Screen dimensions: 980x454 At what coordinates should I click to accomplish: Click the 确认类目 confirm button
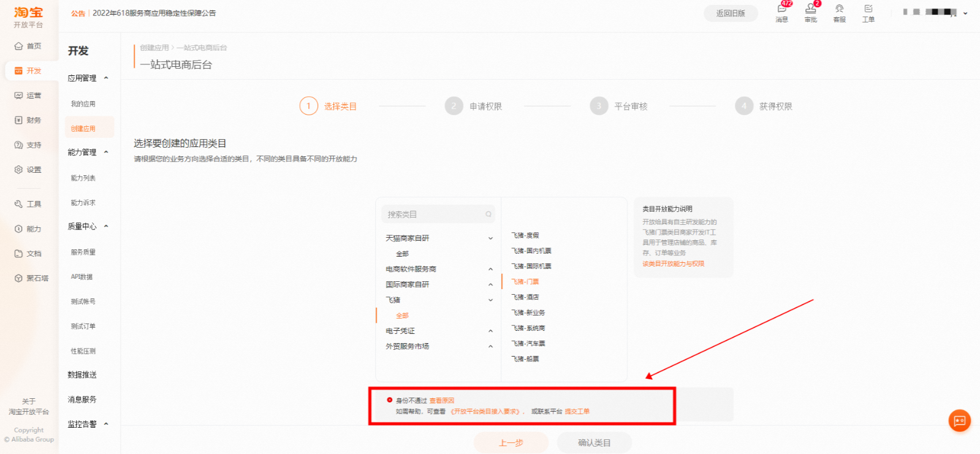point(594,442)
